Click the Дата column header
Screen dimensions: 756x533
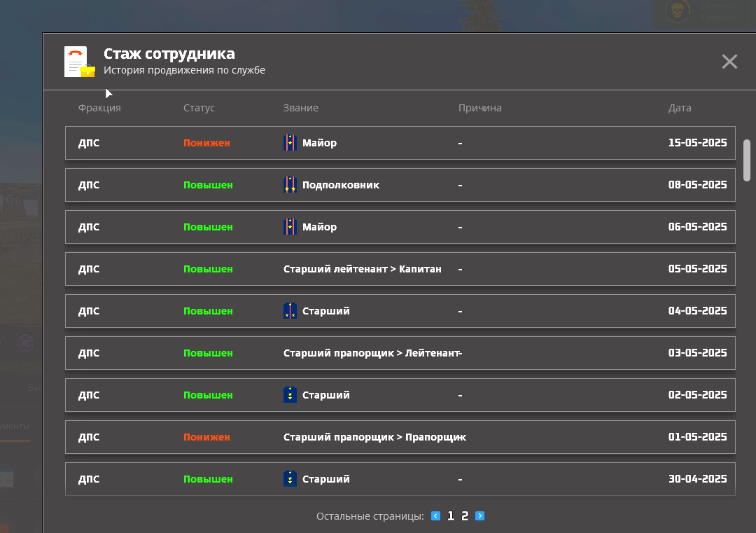tap(679, 108)
